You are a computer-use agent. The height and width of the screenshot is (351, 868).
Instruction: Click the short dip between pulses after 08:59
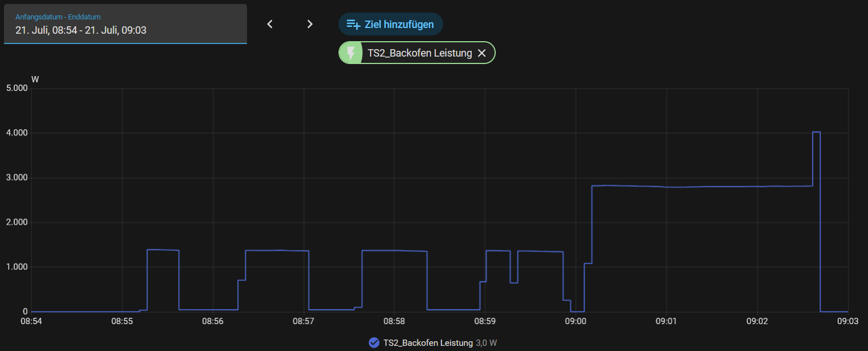[514, 282]
